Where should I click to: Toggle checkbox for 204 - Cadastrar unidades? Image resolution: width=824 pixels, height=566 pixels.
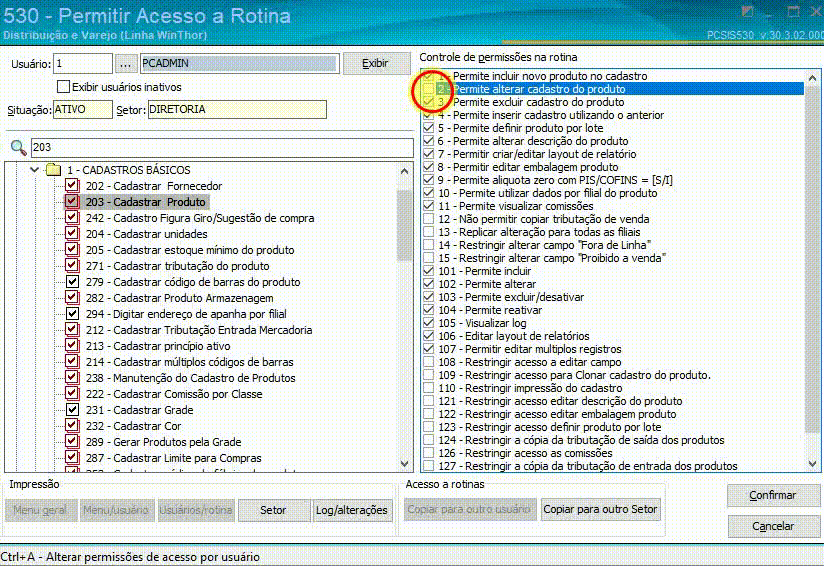click(72, 234)
